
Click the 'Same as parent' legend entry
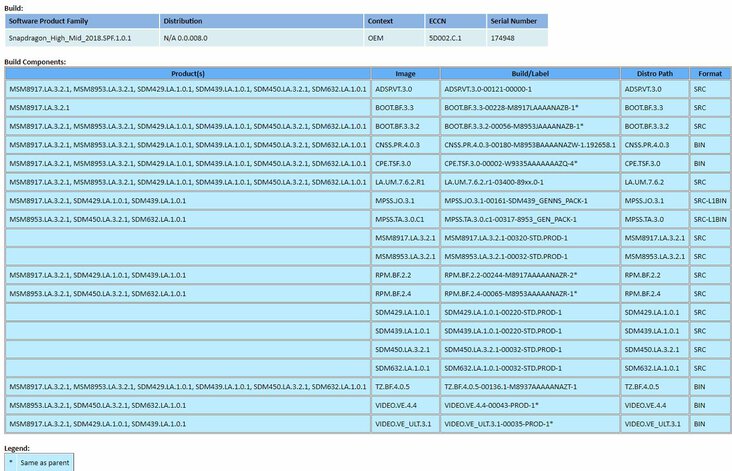click(x=45, y=463)
